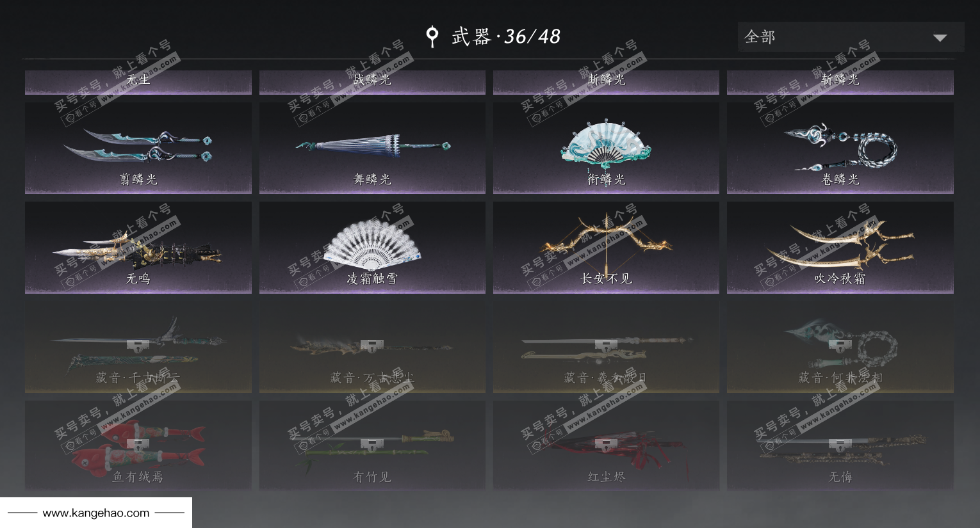Click the 无生 weapon card label
This screenshot has width=980, height=528.
pos(138,80)
